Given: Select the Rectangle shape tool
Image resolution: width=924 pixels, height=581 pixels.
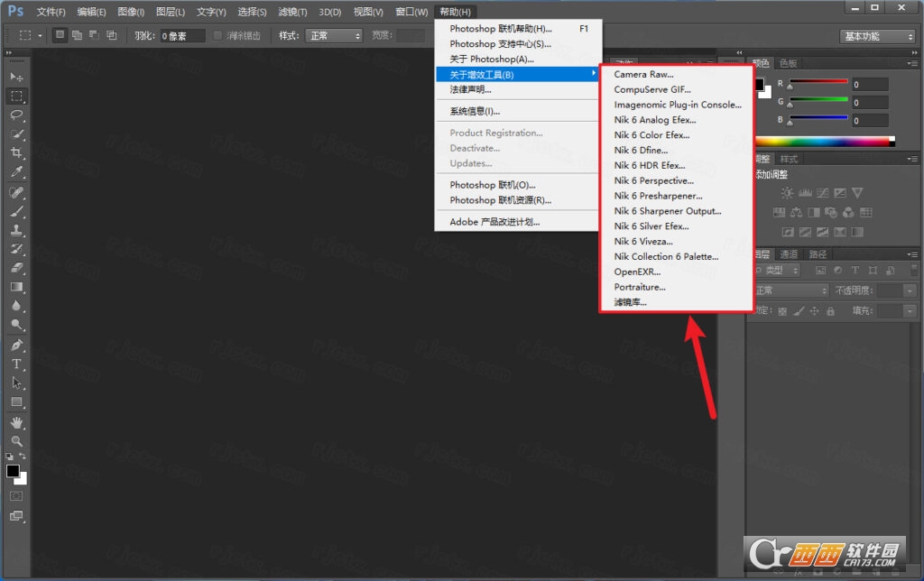Looking at the screenshot, I should (16, 401).
